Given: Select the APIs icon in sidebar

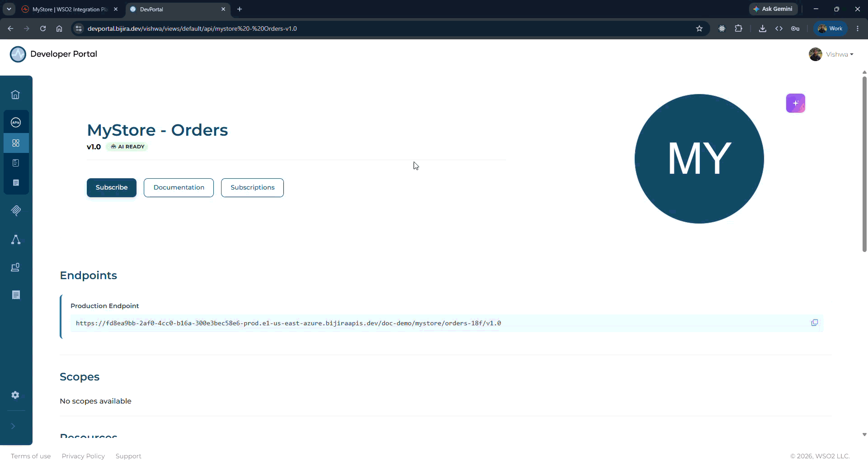Looking at the screenshot, I should (x=16, y=122).
